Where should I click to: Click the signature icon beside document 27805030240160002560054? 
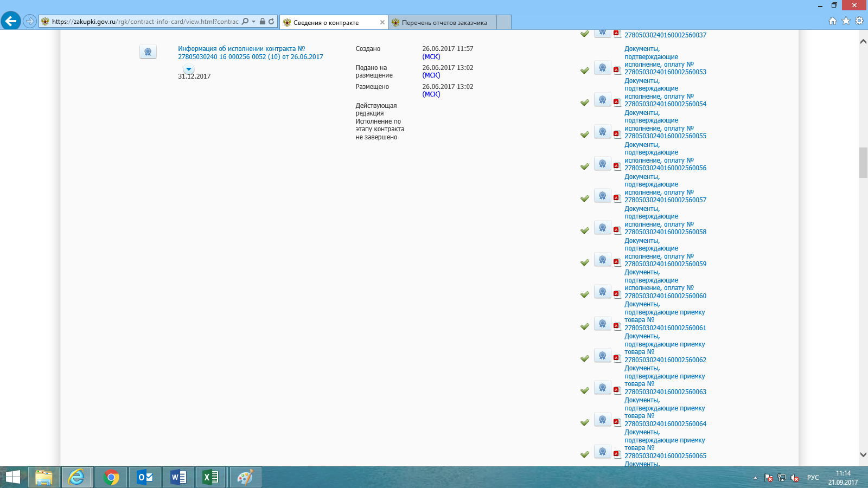[x=602, y=100]
